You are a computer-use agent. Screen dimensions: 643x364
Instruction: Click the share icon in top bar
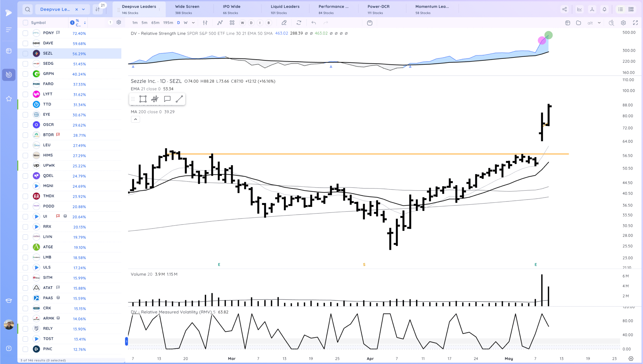pos(564,10)
